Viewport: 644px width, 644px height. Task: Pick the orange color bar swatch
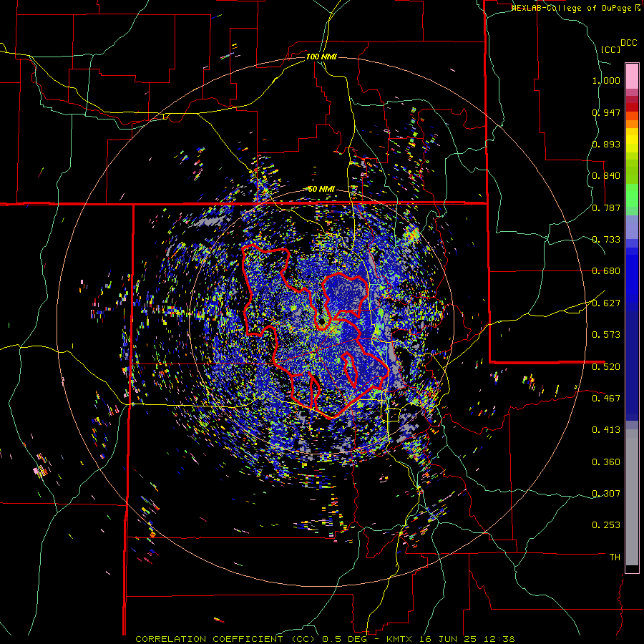(632, 124)
